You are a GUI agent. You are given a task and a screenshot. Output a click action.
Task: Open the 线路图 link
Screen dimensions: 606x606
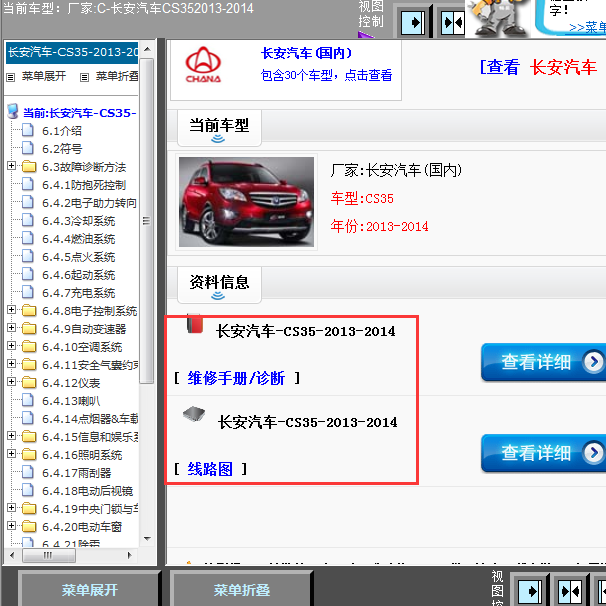tap(210, 469)
